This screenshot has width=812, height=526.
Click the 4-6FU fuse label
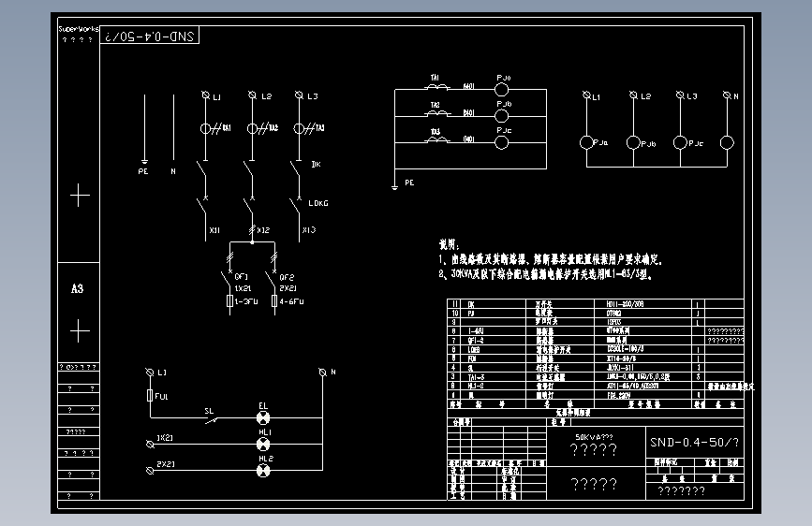pos(291,301)
